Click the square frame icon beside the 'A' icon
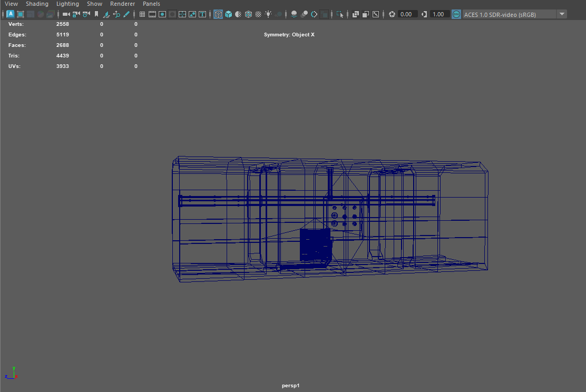 click(x=21, y=14)
